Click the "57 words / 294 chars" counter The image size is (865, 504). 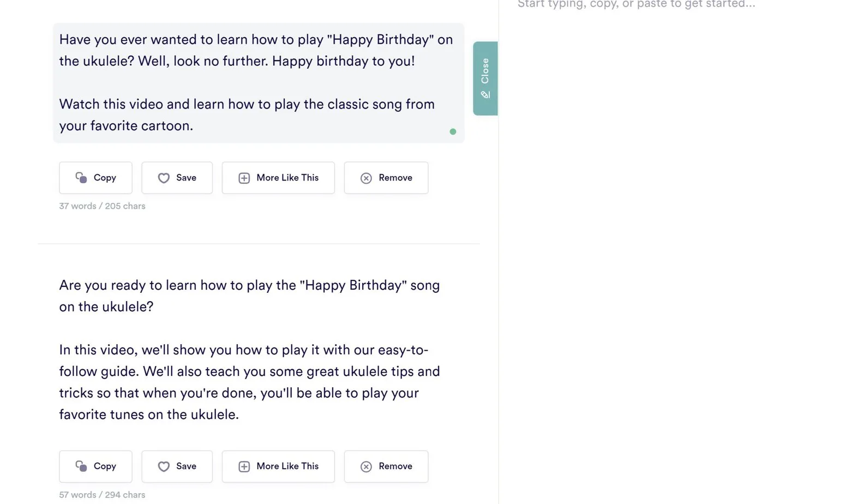click(102, 495)
